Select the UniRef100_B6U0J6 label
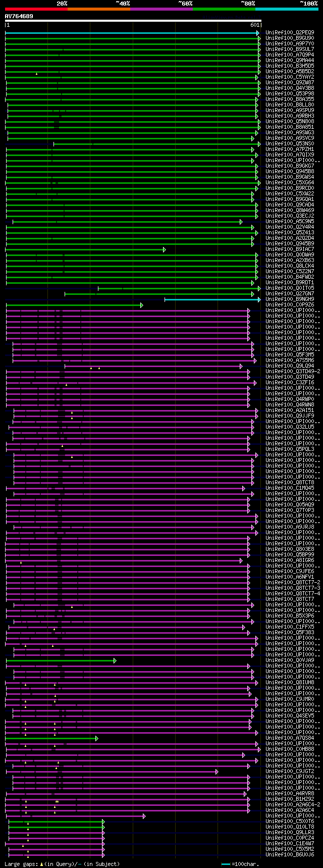 (290, 854)
